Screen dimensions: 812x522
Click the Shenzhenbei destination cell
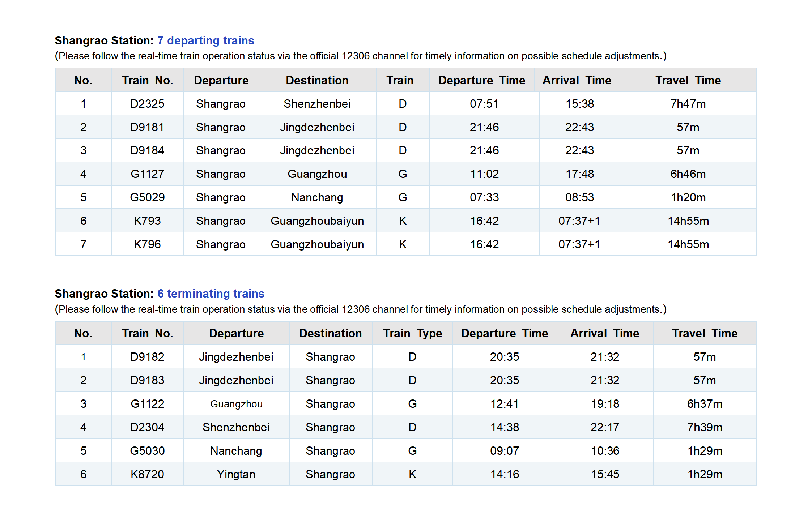317,104
